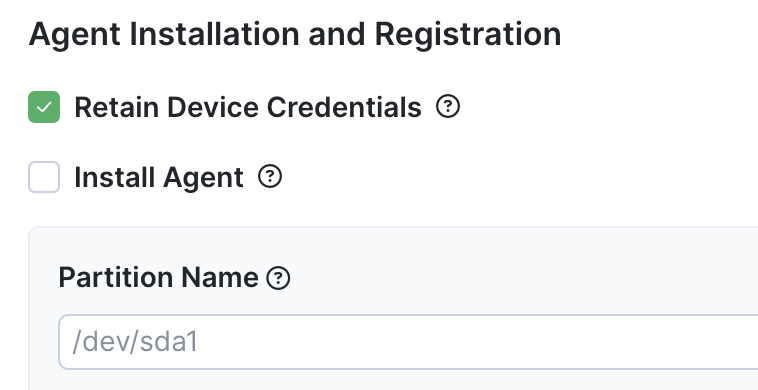This screenshot has width=758, height=390.
Task: Click question mark icon after Partition Name
Action: point(278,278)
